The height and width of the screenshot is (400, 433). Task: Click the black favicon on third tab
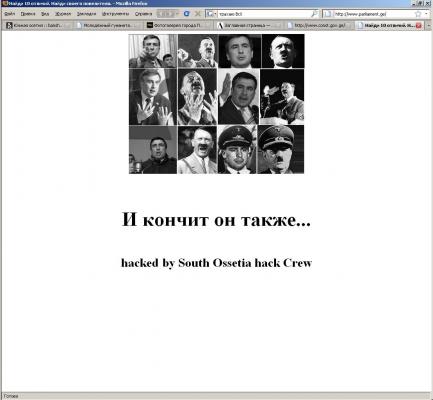pos(150,25)
